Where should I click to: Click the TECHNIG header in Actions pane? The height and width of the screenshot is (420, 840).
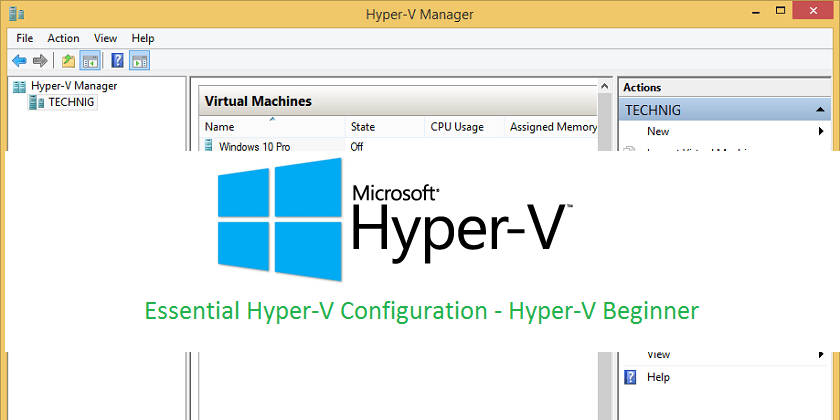[x=724, y=110]
